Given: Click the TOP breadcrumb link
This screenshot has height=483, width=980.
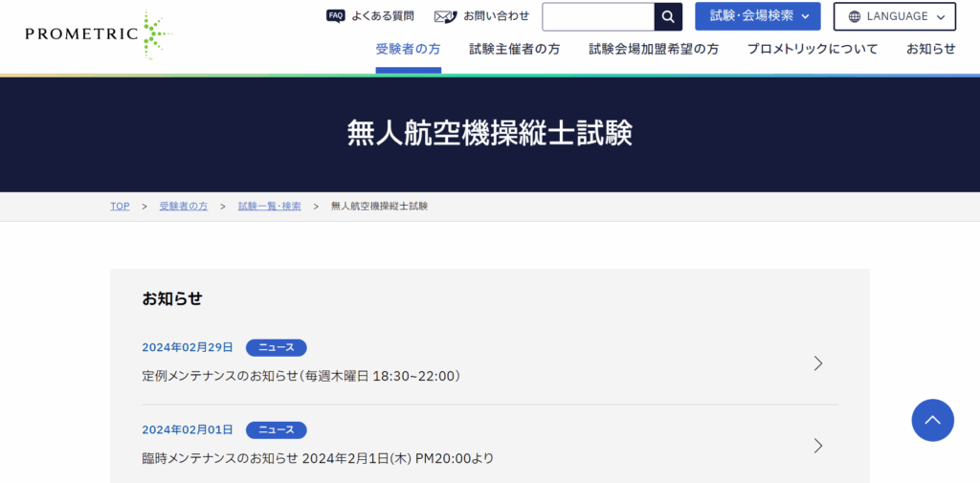Looking at the screenshot, I should click(x=120, y=207).
